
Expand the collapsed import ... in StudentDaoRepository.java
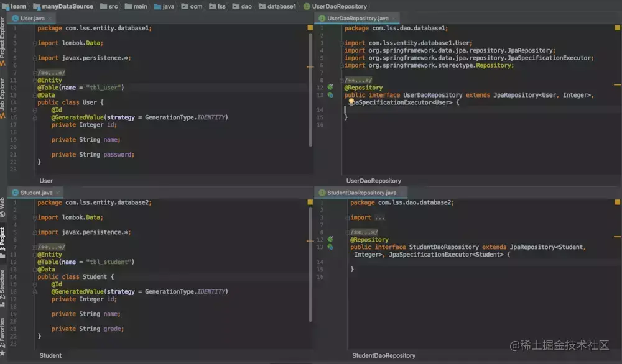click(x=379, y=217)
